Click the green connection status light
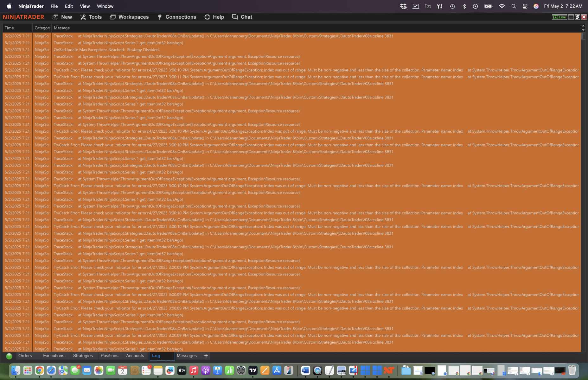Screen dimensions: 588x380 (x=9, y=356)
